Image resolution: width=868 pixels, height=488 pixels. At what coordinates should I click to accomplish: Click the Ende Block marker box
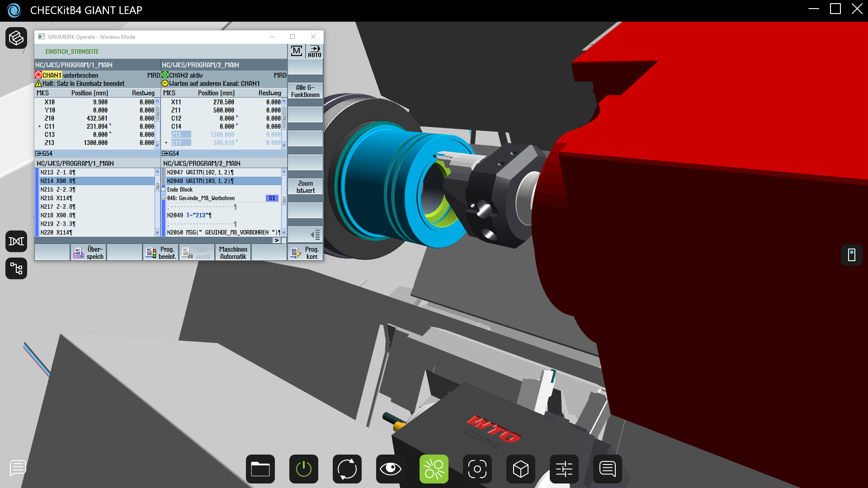click(164, 189)
